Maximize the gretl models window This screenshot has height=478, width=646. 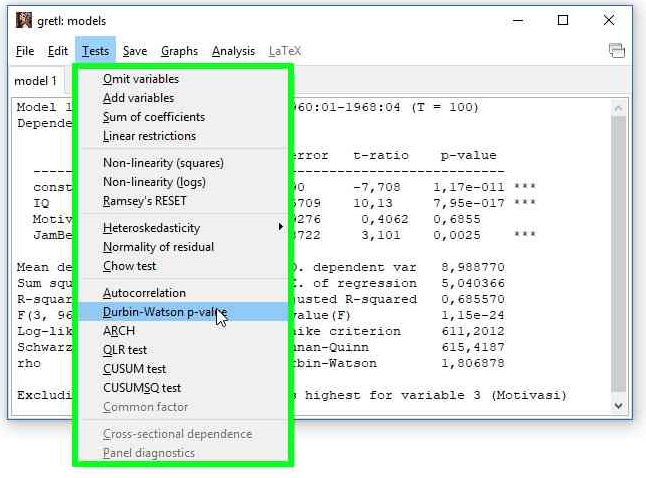coord(563,20)
